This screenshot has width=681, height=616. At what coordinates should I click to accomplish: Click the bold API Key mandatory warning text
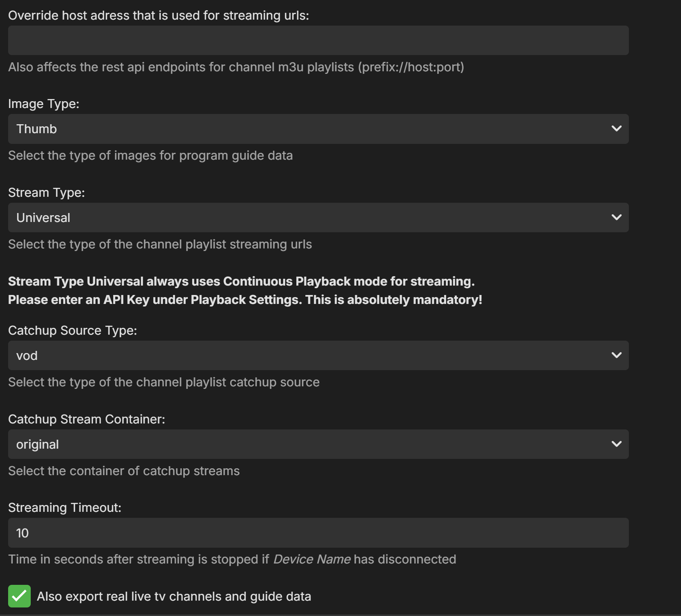(245, 300)
